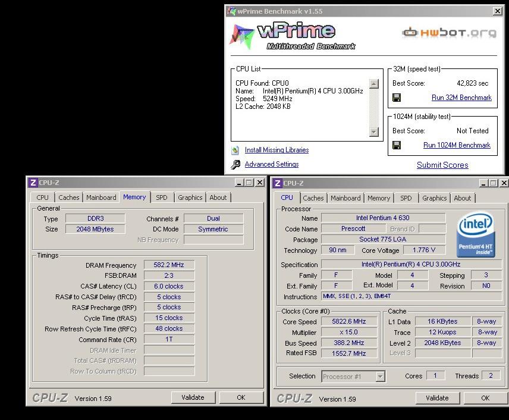Switch to CPU tab in left CPU-Z window
Screen dimensions: 509x420
(x=43, y=198)
